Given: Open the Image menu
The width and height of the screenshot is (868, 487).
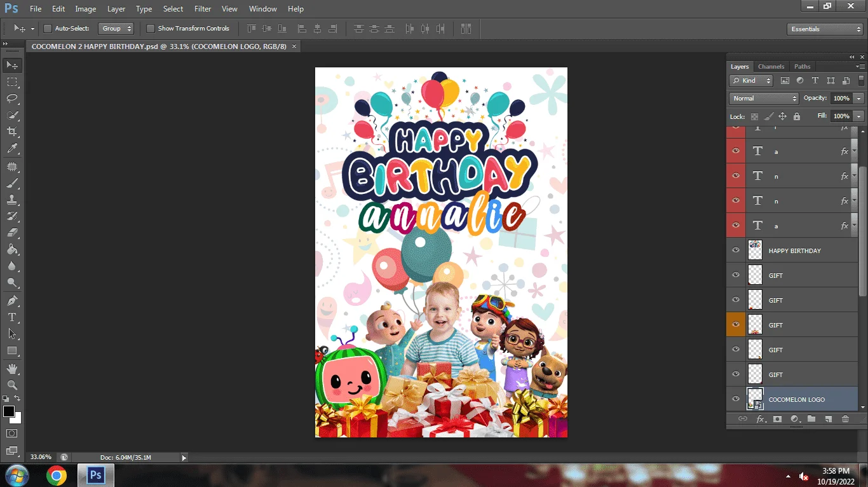Looking at the screenshot, I should click(86, 9).
